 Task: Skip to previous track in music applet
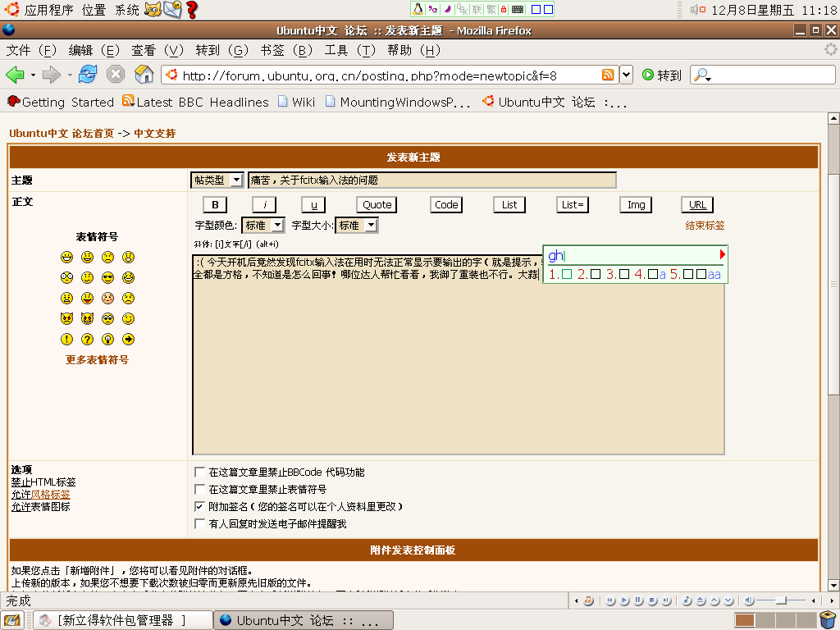click(610, 600)
